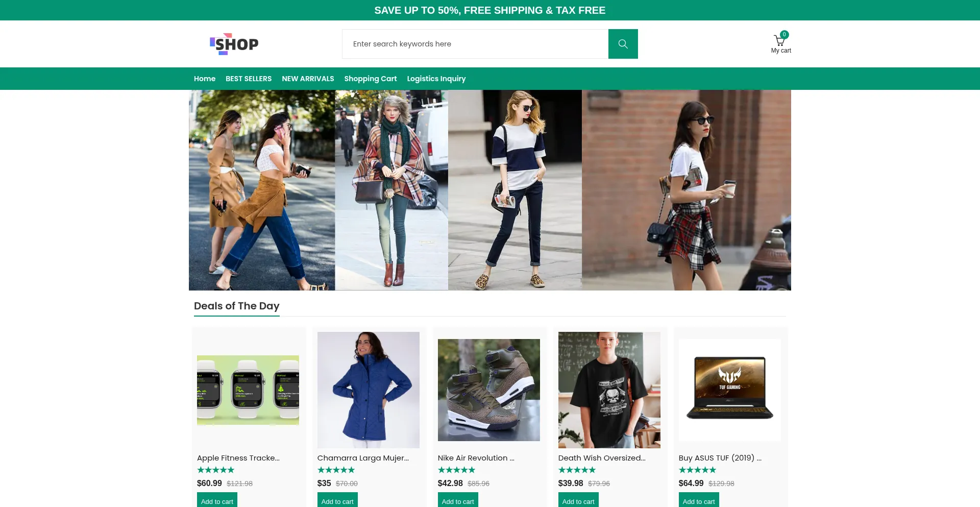Go to the Home menu item
This screenshot has width=980, height=507.
[x=204, y=79]
